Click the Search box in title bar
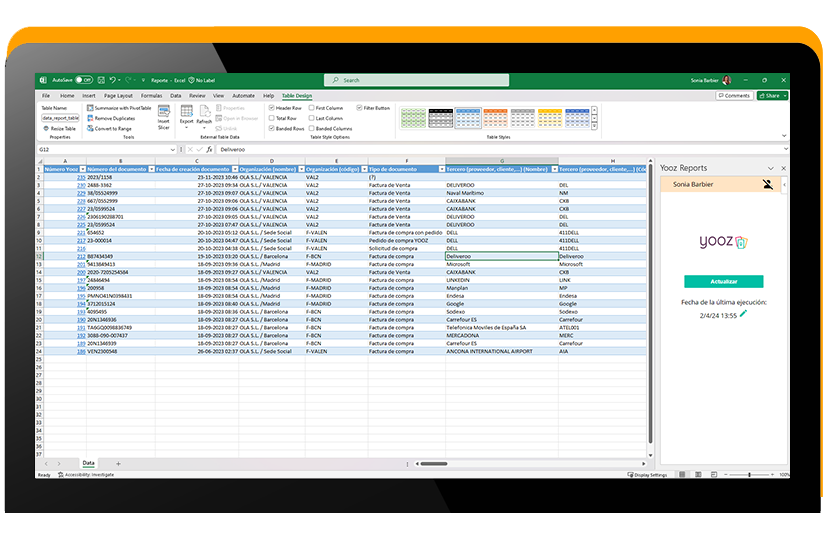The height and width of the screenshot is (541, 826). 416,80
